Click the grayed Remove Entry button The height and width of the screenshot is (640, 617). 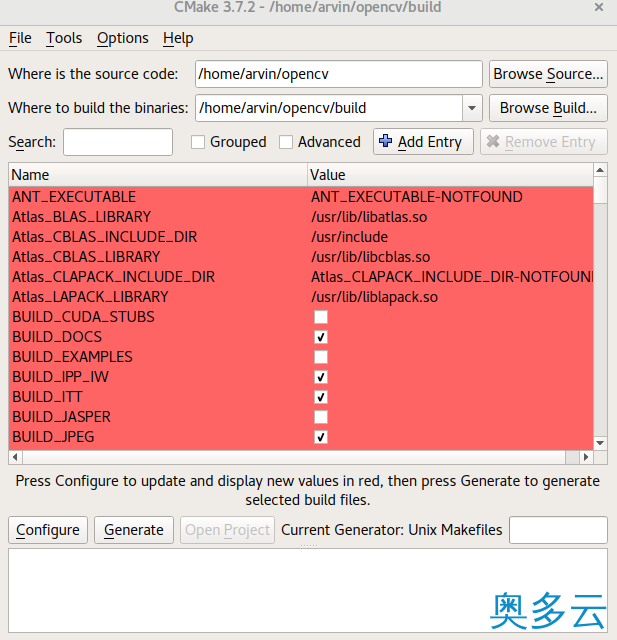point(544,142)
